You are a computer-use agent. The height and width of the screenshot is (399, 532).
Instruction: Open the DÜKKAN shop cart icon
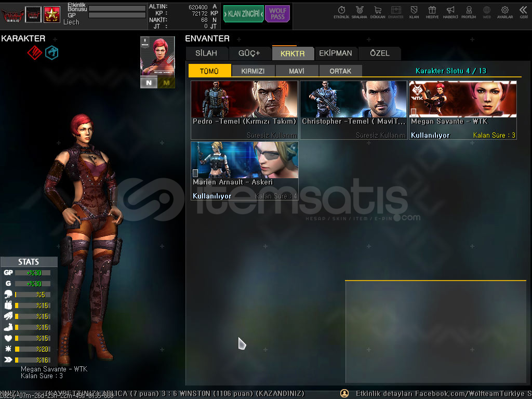click(378, 12)
